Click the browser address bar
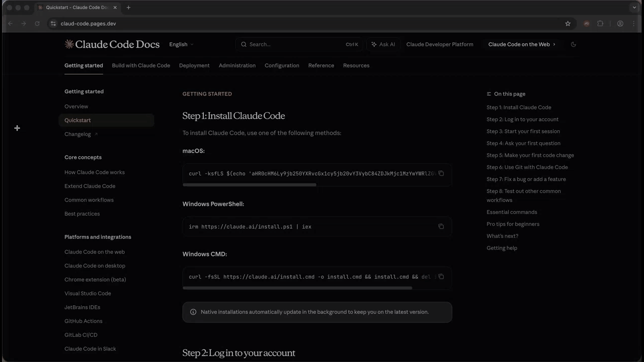Image resolution: width=644 pixels, height=362 pixels. click(88, 23)
